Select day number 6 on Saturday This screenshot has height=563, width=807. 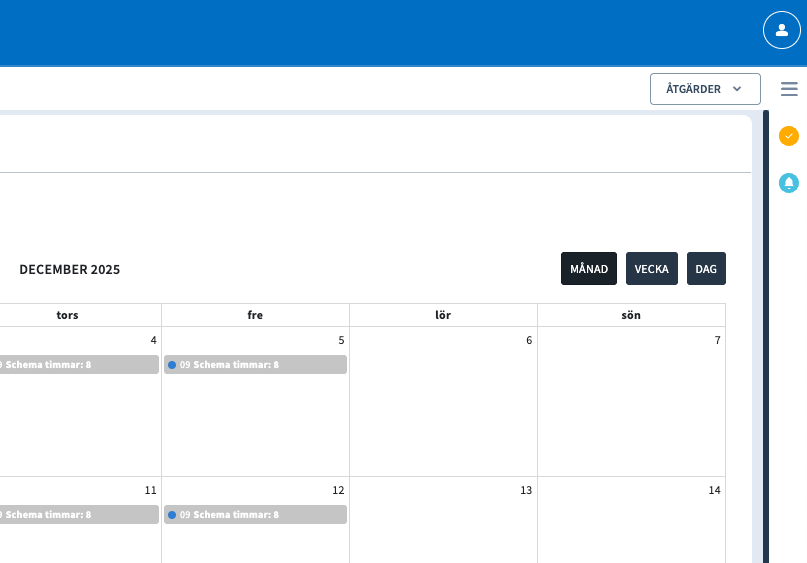tap(529, 340)
